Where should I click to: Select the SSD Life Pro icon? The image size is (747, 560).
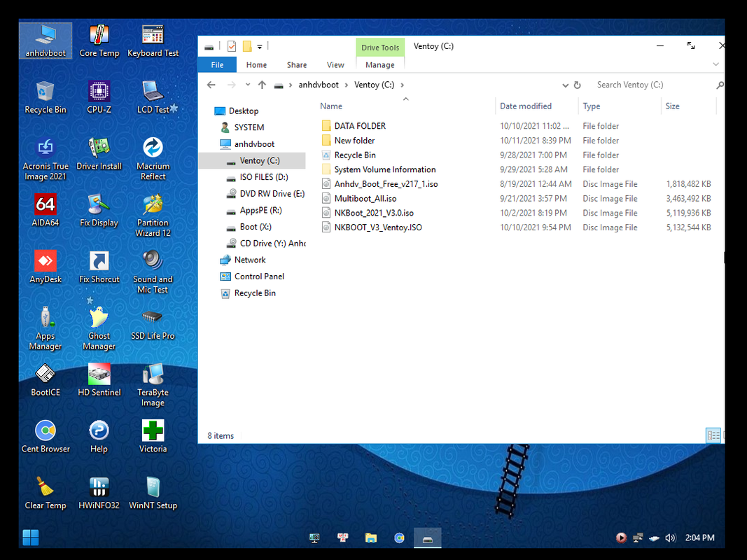click(153, 323)
